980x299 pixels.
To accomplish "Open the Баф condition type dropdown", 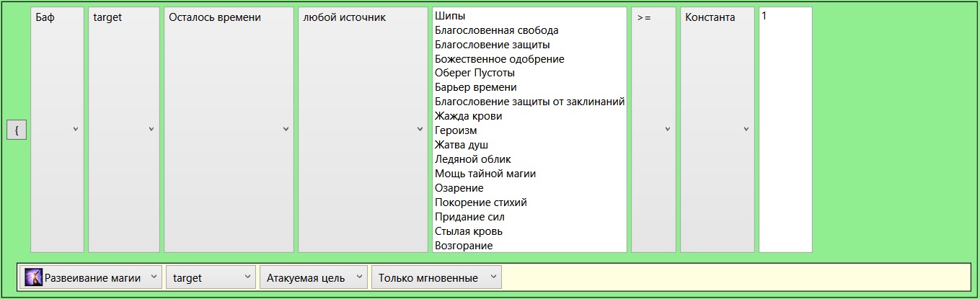I will [57, 130].
